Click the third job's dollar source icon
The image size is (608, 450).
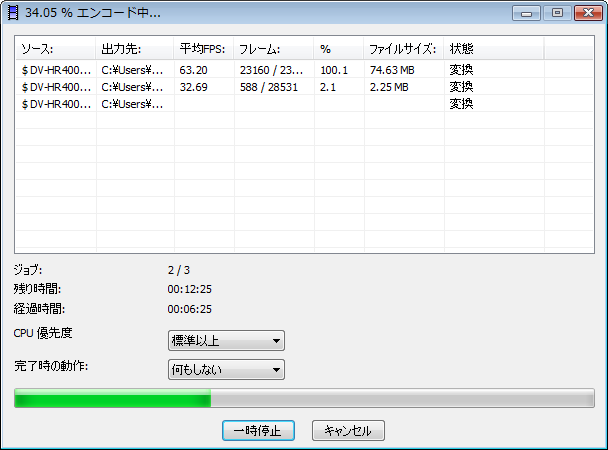coord(24,104)
